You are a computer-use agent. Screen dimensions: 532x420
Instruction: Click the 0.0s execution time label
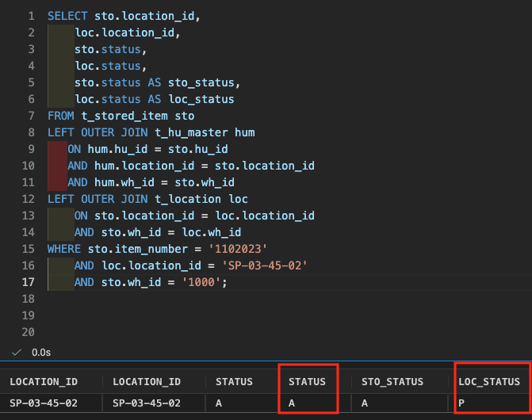[40, 351]
